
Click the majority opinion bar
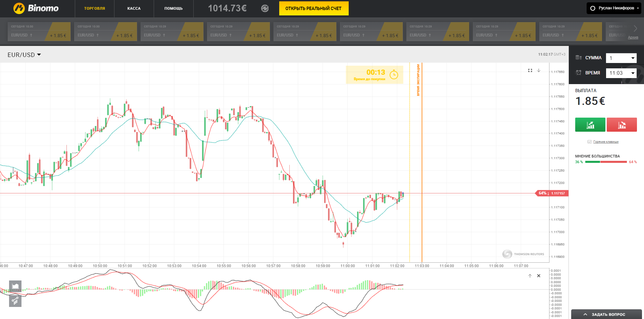(606, 162)
